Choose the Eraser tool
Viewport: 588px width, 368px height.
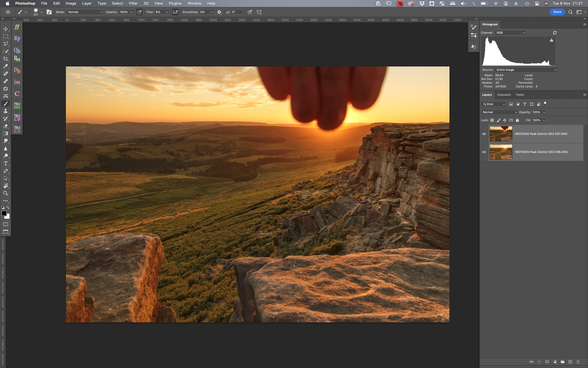[5, 126]
